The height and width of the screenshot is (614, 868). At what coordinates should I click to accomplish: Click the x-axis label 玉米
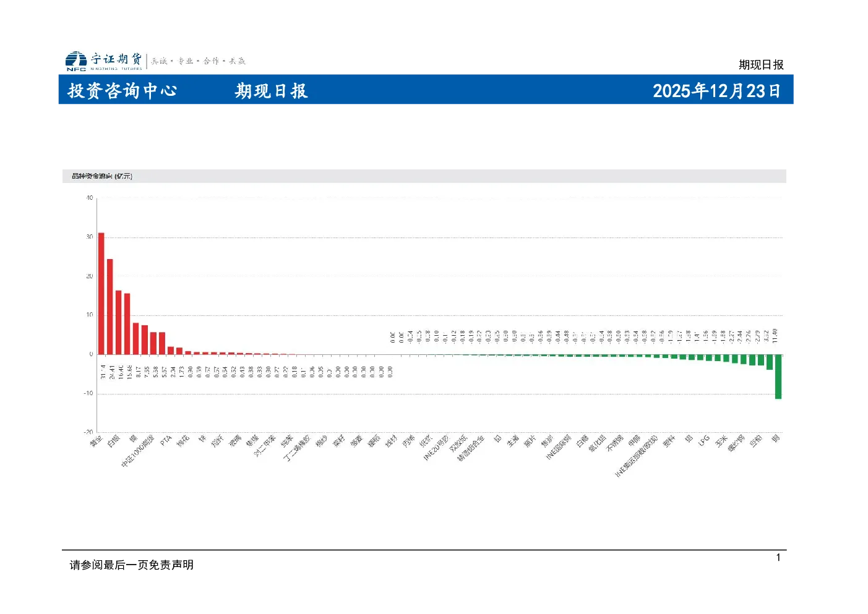click(x=721, y=441)
